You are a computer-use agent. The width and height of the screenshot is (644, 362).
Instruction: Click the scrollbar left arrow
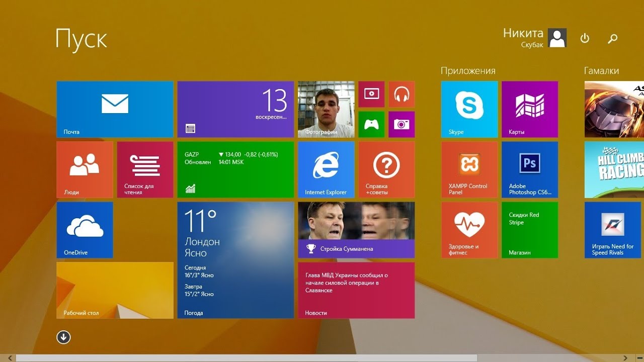pos(10,358)
